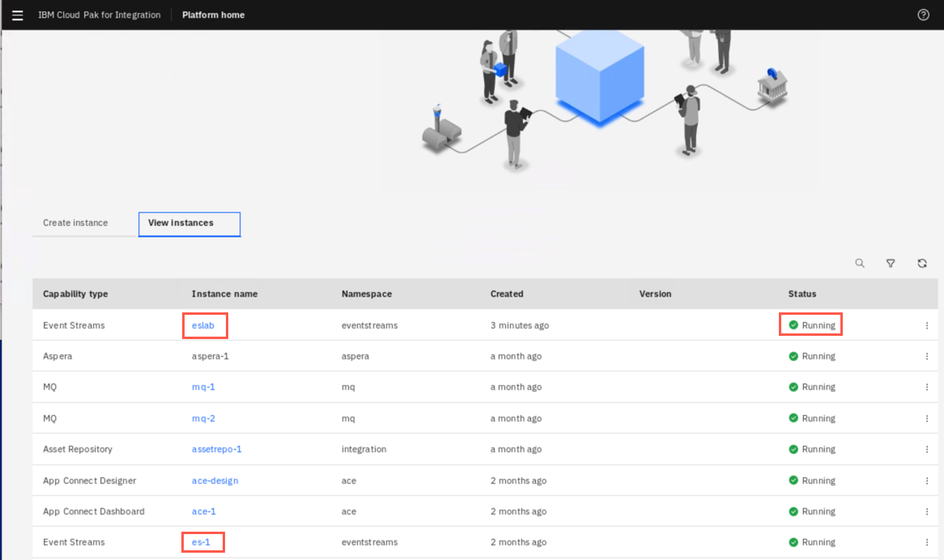Click 'Aspera' capability type cell
944x560 pixels.
57,356
